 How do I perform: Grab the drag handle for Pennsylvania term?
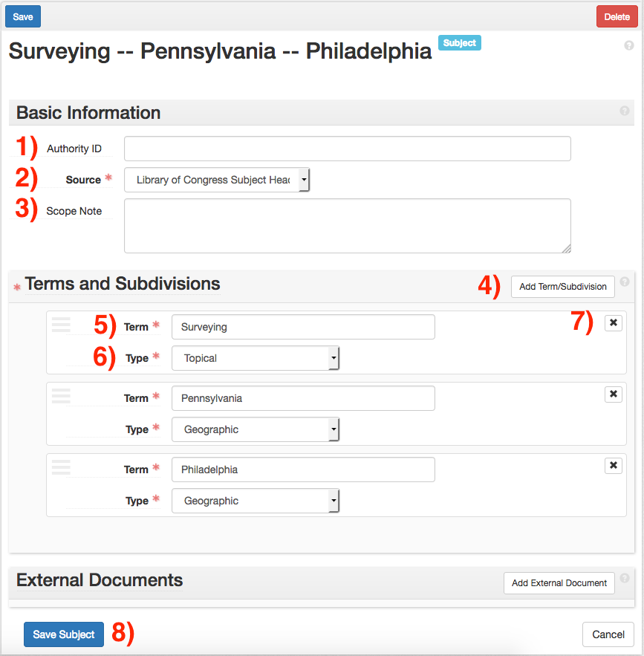coord(61,396)
